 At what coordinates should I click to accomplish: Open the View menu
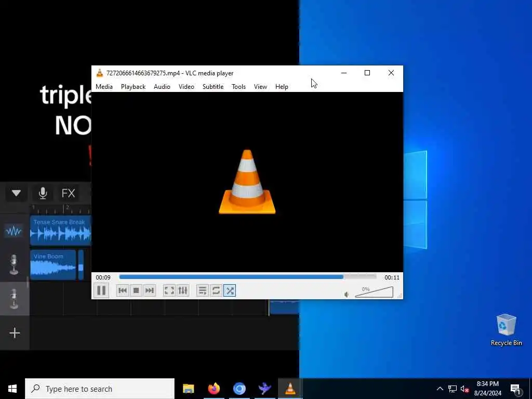(260, 87)
